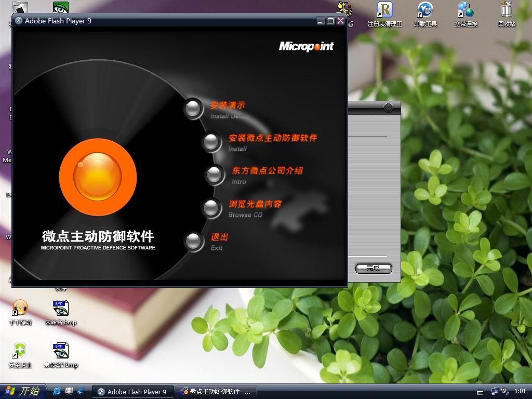This screenshot has height=399, width=532.
Task: Click the round button beside 安装演示 Install Demo
Action: tap(193, 109)
